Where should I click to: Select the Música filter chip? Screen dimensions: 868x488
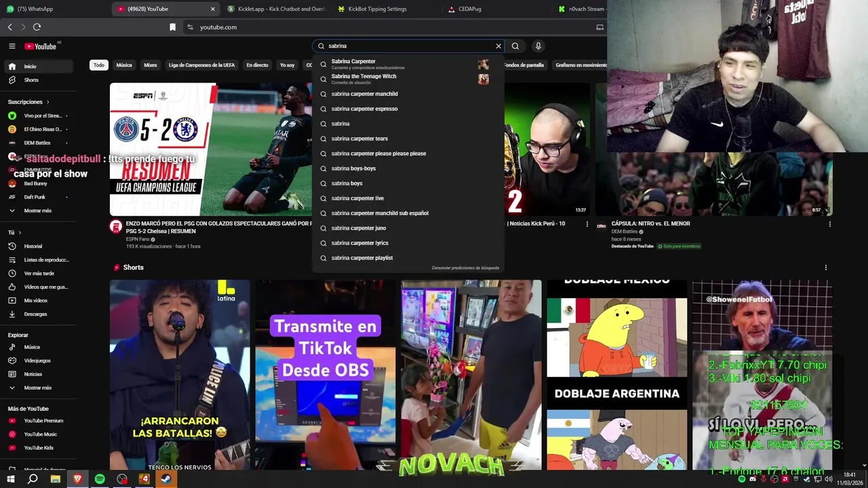click(x=124, y=65)
